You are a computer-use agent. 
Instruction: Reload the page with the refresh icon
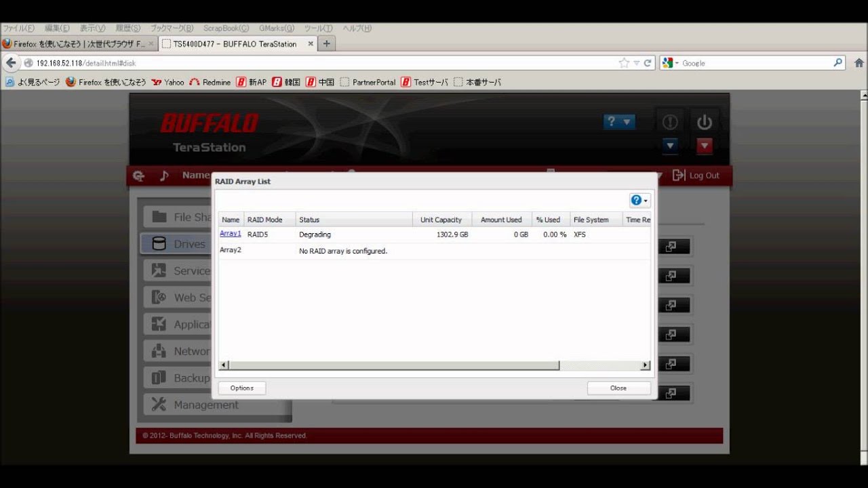click(648, 63)
